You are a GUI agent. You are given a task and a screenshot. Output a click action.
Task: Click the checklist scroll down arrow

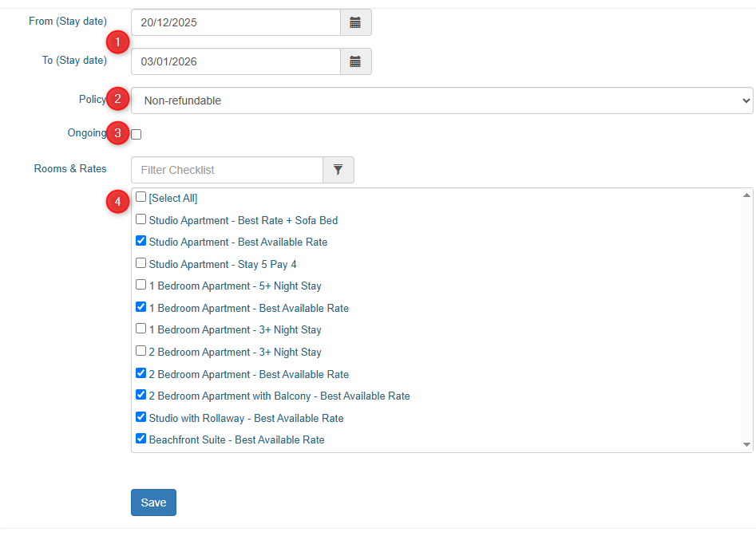click(746, 444)
